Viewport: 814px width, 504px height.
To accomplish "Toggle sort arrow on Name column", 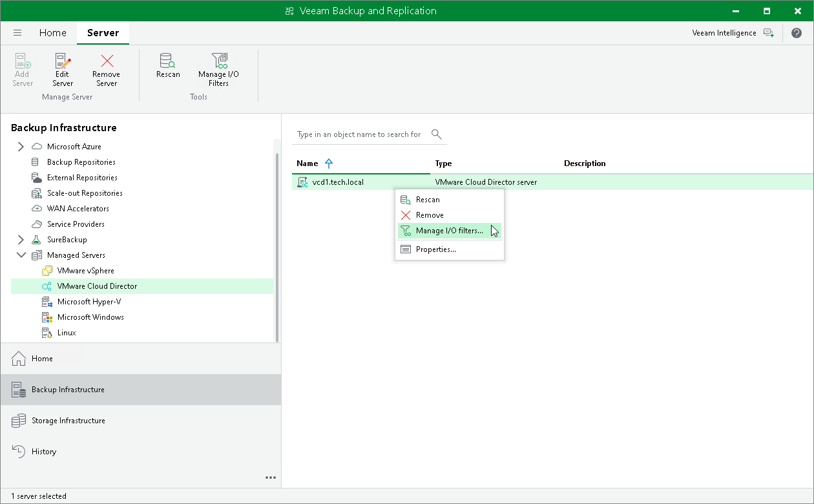I will pyautogui.click(x=329, y=163).
